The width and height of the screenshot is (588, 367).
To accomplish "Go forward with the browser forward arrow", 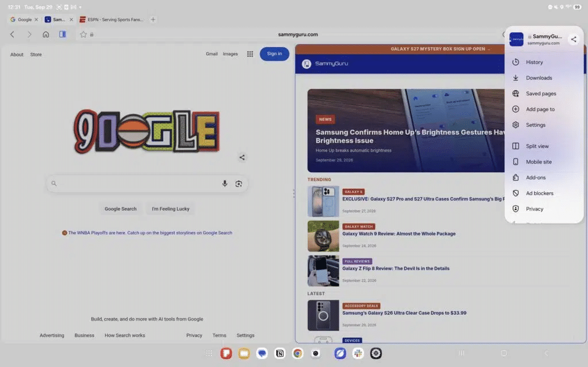I will pos(29,34).
